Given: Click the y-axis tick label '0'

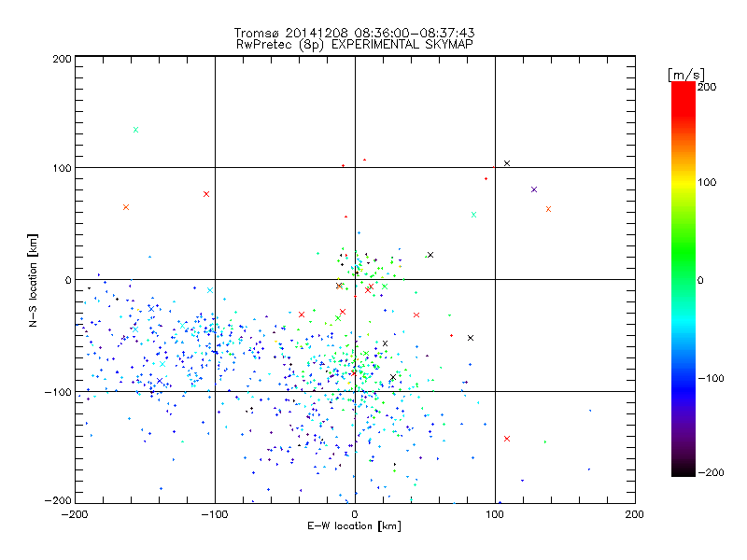Looking at the screenshot, I should point(68,280).
